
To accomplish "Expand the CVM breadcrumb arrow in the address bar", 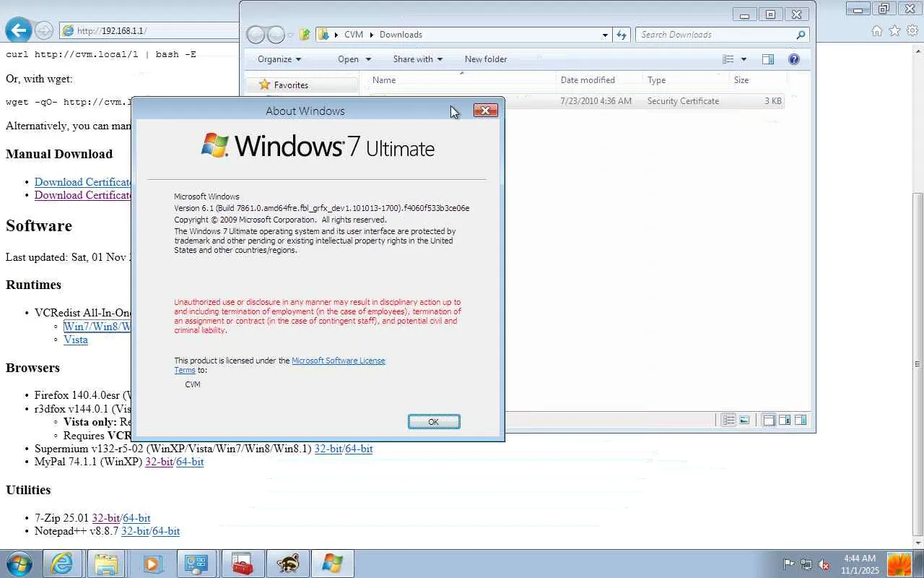I will pos(372,35).
